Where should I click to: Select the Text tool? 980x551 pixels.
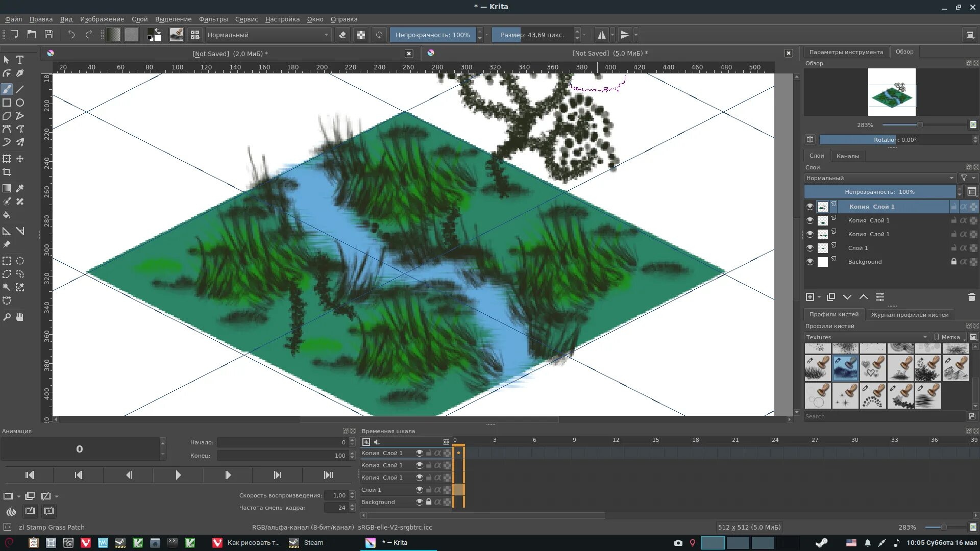20,60
